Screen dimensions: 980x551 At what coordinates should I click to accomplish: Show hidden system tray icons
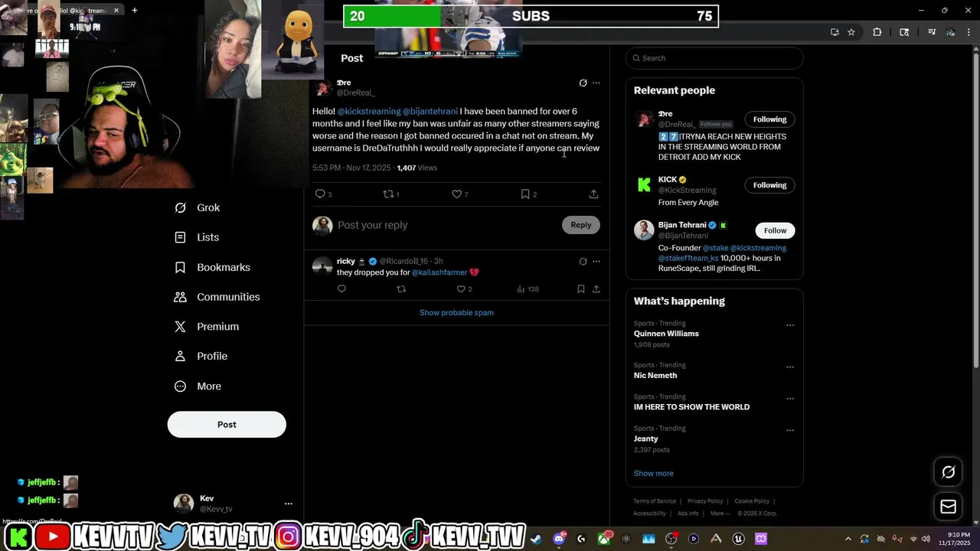pyautogui.click(x=848, y=539)
